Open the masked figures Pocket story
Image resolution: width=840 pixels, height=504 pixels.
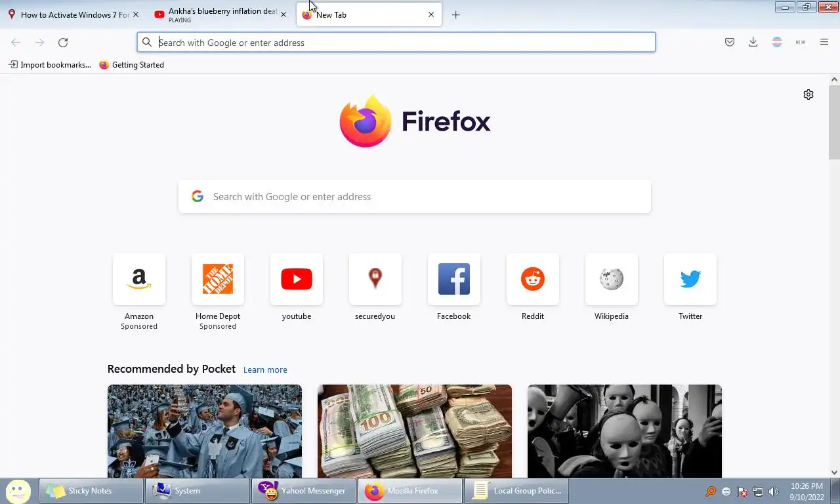(625, 431)
